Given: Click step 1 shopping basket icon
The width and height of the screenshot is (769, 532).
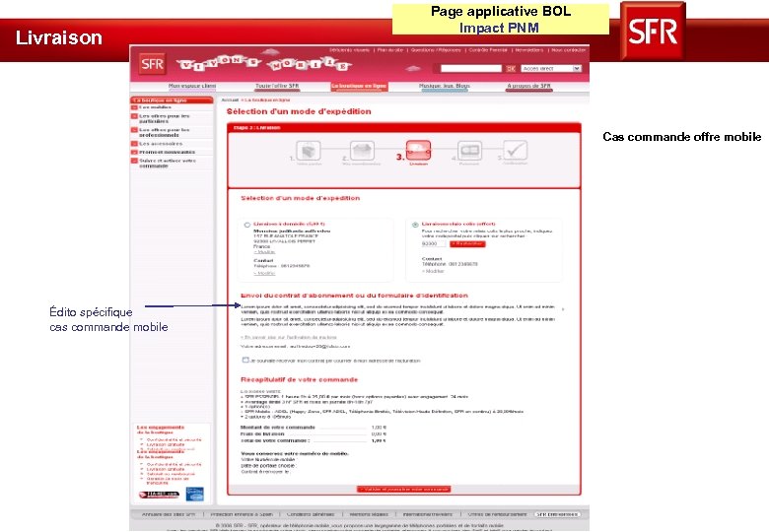Looking at the screenshot, I should (x=309, y=151).
